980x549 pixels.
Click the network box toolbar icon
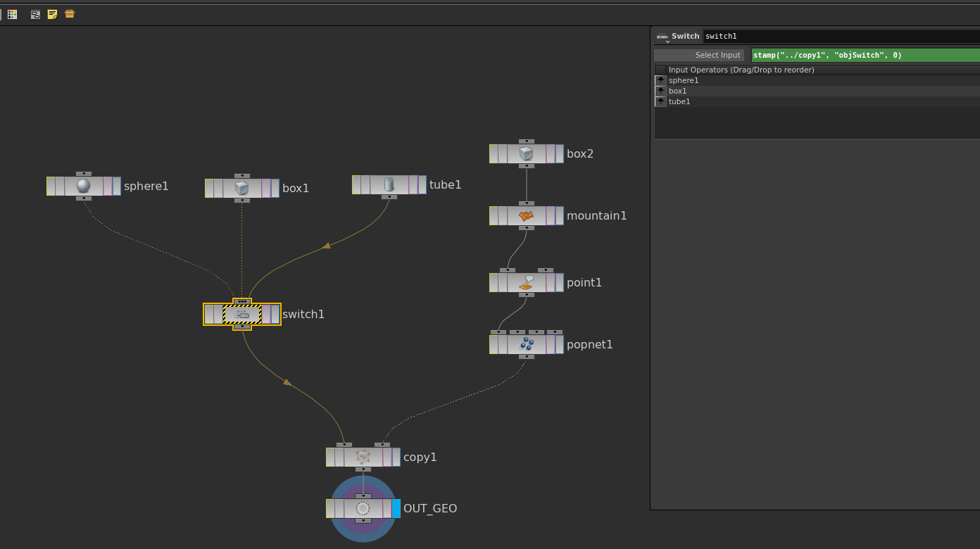pos(35,14)
